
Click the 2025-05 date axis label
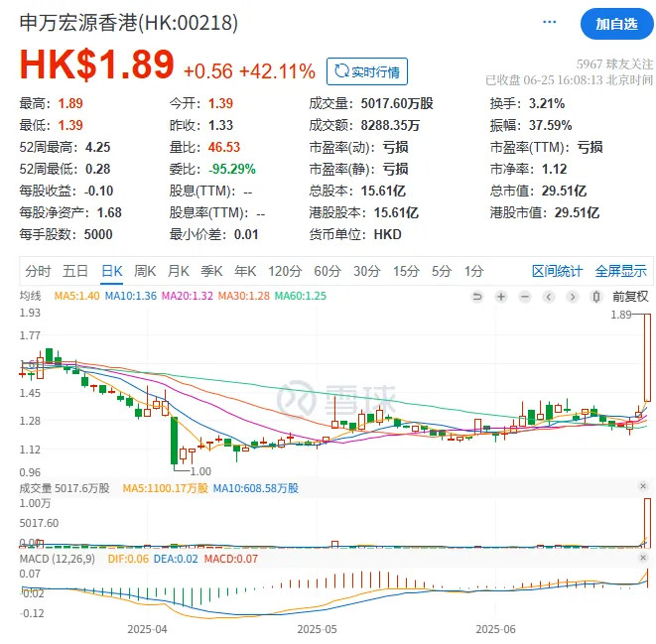pyautogui.click(x=317, y=629)
